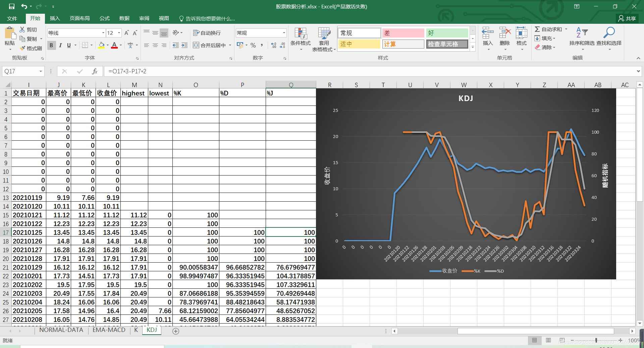Enable Wrap Text option
This screenshot has height=348, width=644.
click(x=207, y=33)
